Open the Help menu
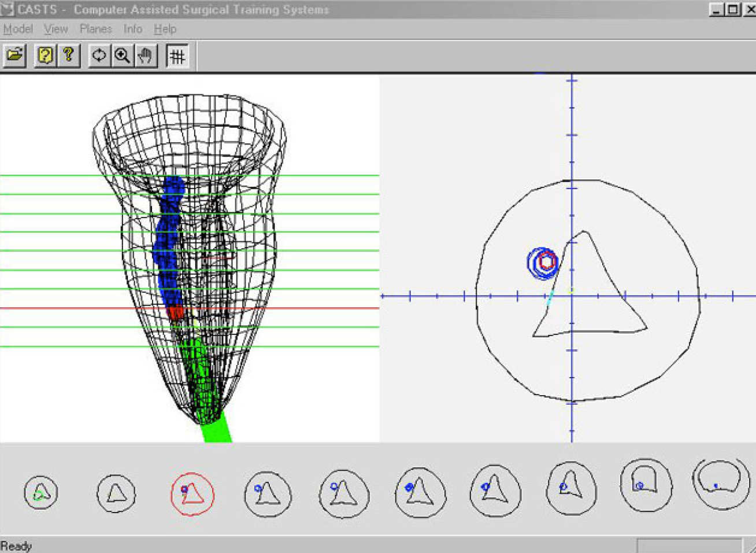This screenshot has width=756, height=553. (x=165, y=29)
